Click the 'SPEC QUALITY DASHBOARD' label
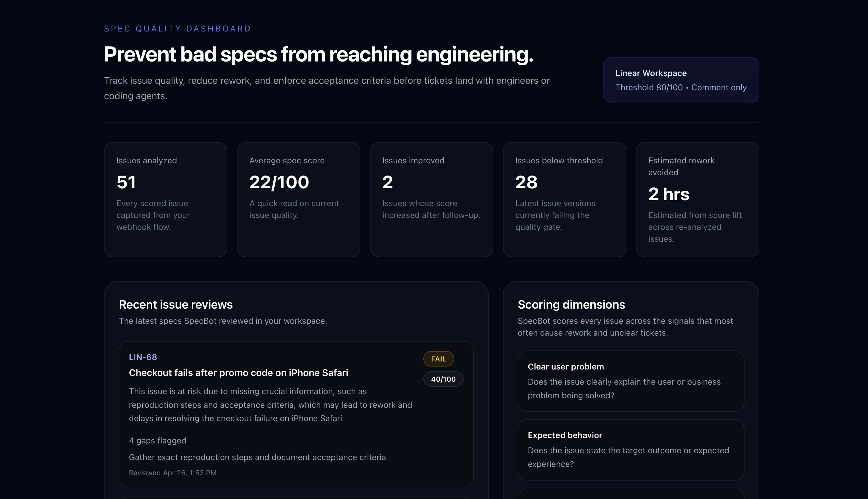The width and height of the screenshot is (868, 499). 177,29
